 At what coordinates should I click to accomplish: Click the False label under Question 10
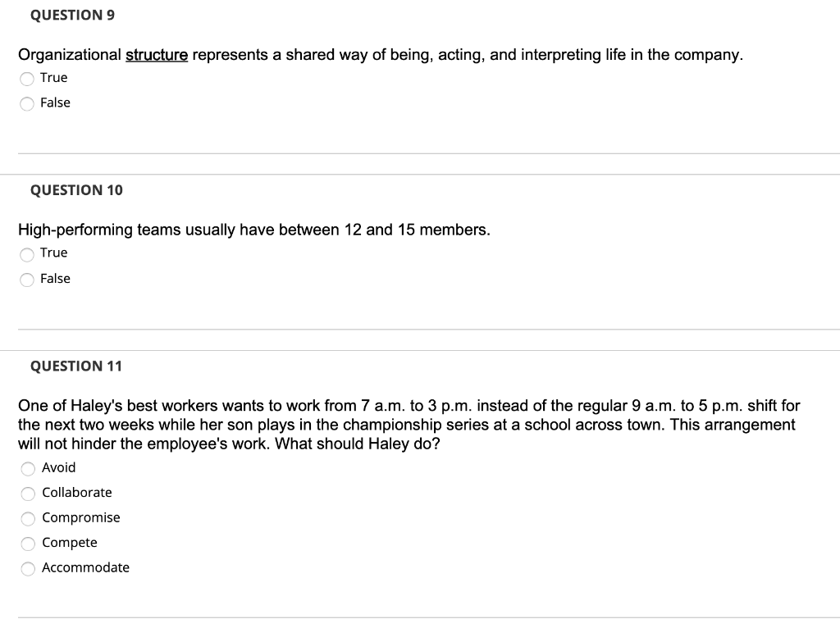tap(56, 279)
